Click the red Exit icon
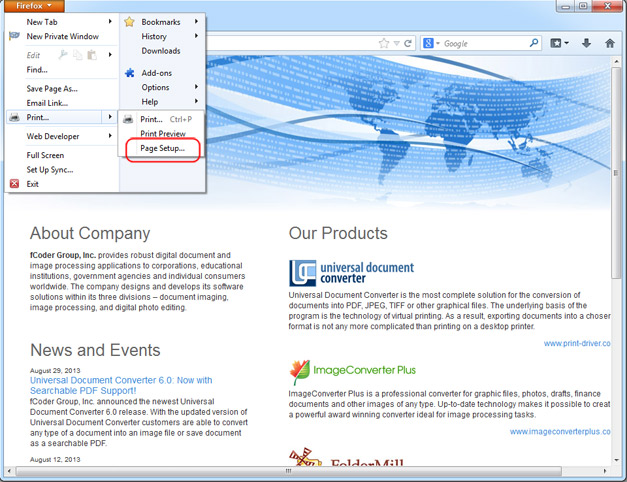The height and width of the screenshot is (482, 627). (x=14, y=184)
